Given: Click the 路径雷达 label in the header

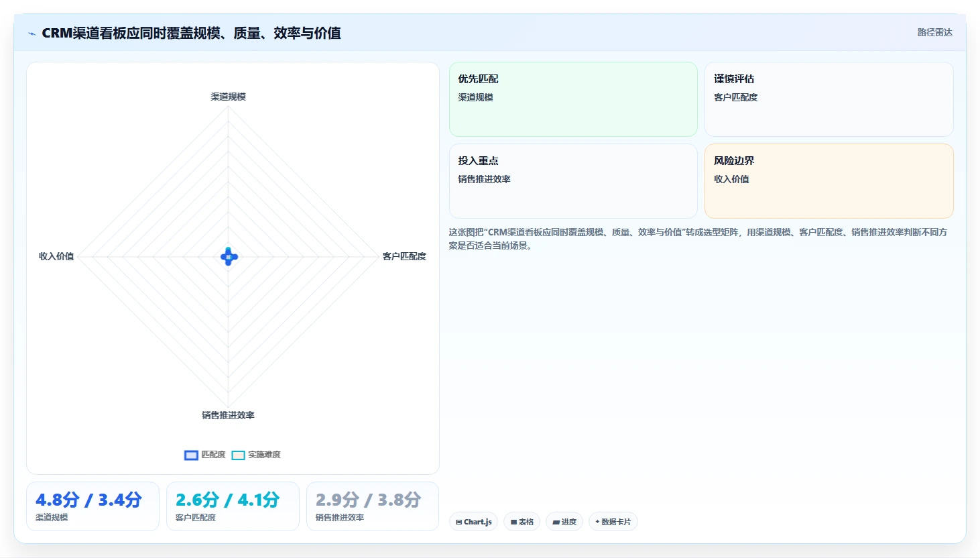Looking at the screenshot, I should (x=934, y=32).
